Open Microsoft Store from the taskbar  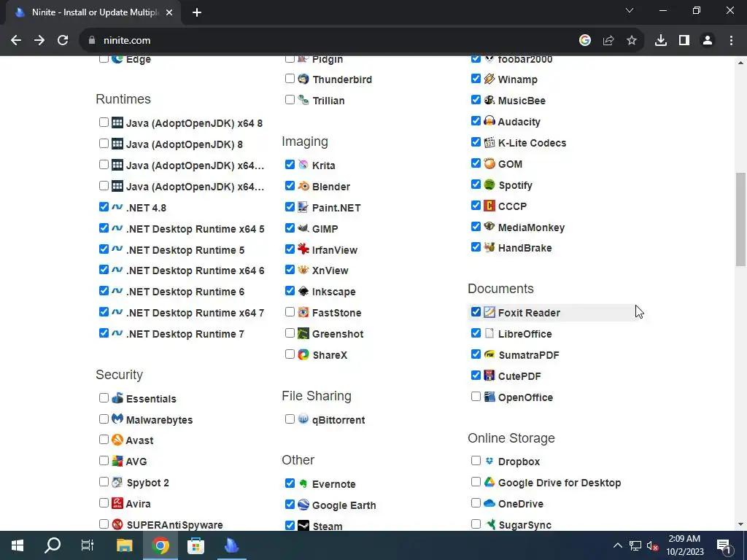click(x=196, y=545)
